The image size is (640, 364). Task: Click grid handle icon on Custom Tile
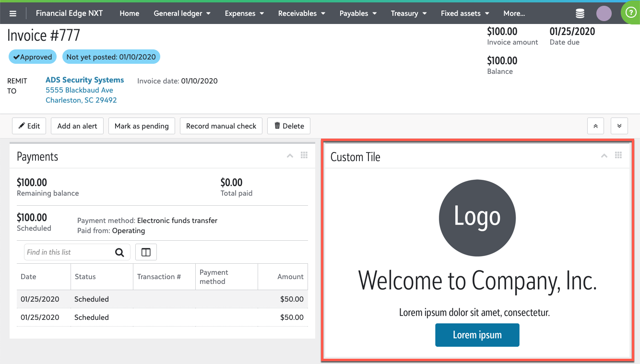point(618,155)
